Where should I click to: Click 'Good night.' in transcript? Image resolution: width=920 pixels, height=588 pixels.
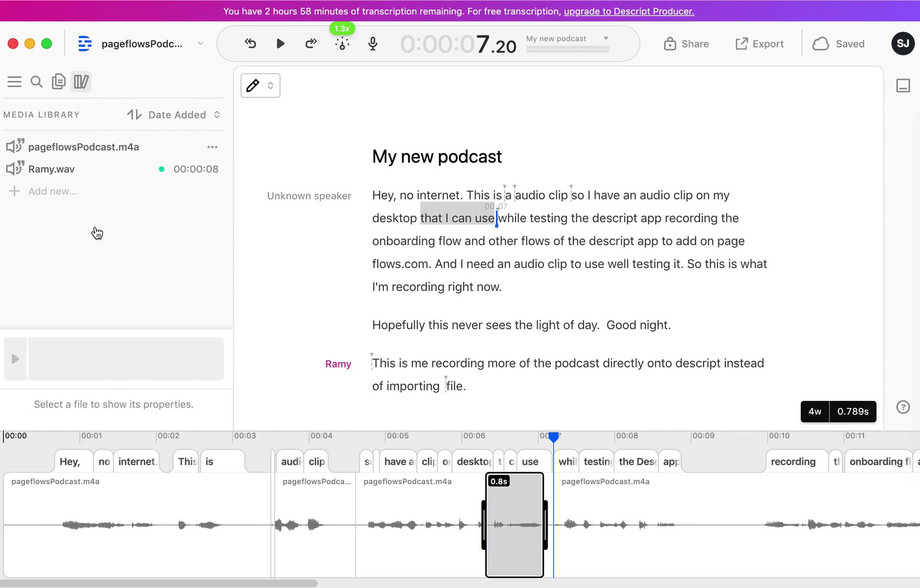[638, 325]
